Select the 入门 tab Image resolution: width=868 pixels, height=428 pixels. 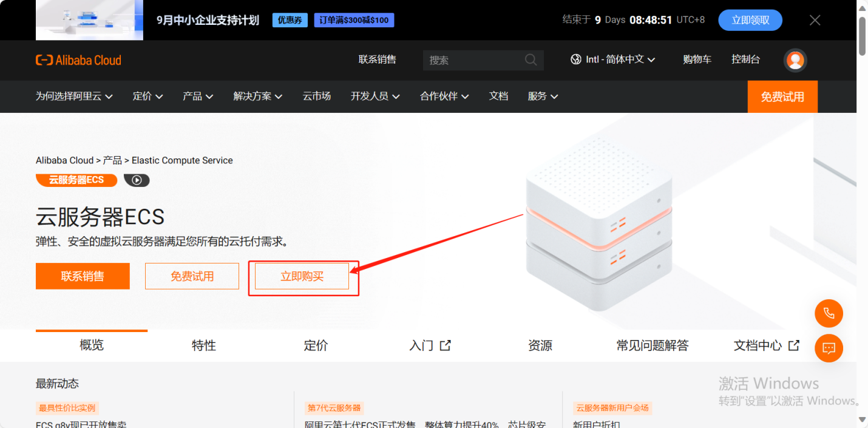[430, 345]
